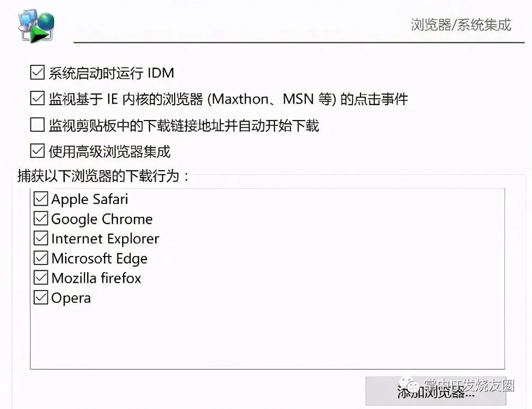Uncheck 系统启动时运行 IDM checkbox
Screen dimensions: 532x409
click(x=37, y=72)
